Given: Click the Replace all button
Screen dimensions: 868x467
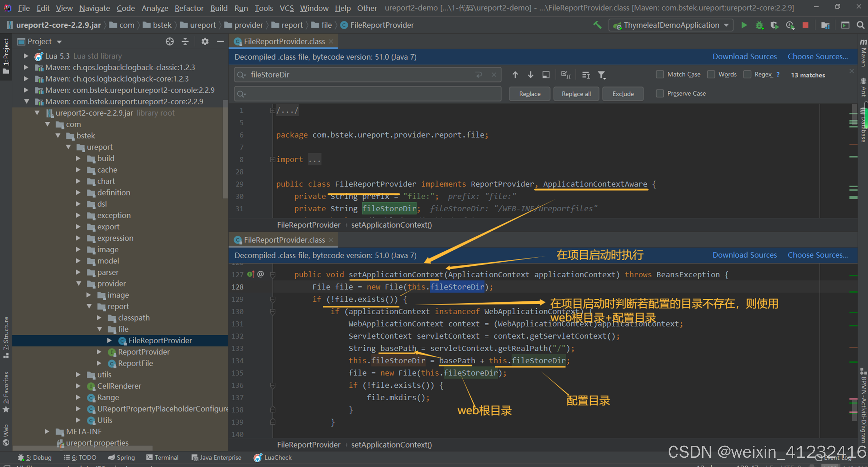Looking at the screenshot, I should (576, 94).
